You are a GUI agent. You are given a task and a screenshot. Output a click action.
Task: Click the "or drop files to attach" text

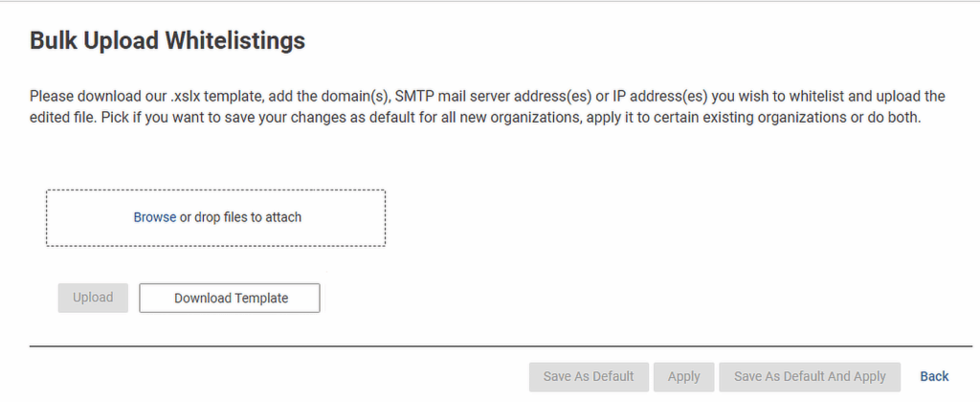coord(241,217)
